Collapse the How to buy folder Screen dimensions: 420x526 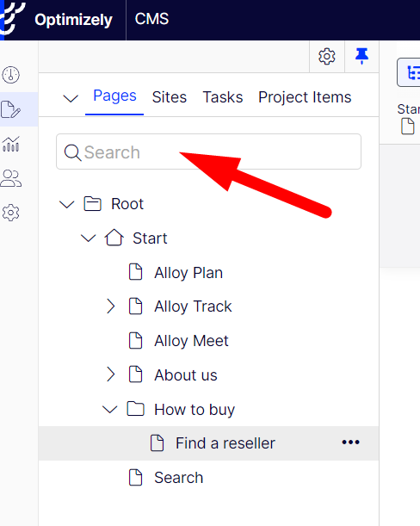[109, 409]
